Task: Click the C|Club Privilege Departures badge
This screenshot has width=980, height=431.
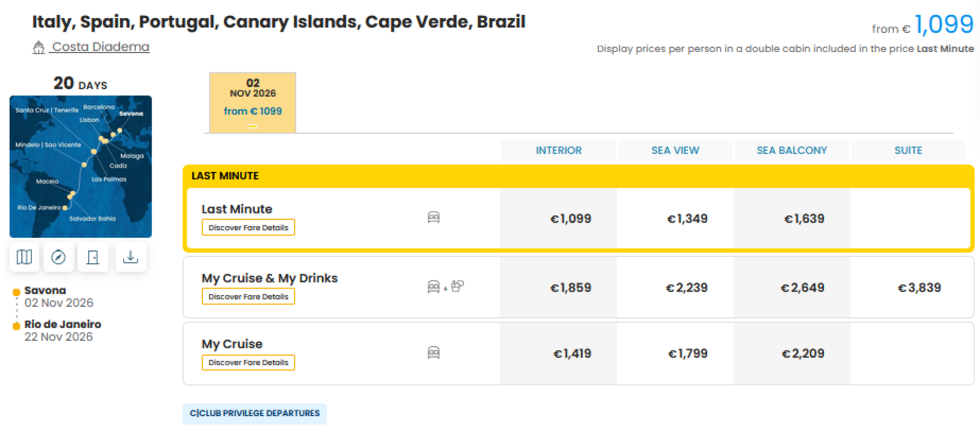Action: pos(255,413)
